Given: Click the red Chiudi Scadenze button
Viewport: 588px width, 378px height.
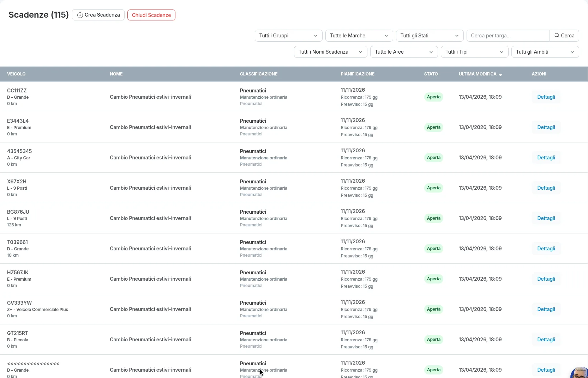Looking at the screenshot, I should [151, 15].
